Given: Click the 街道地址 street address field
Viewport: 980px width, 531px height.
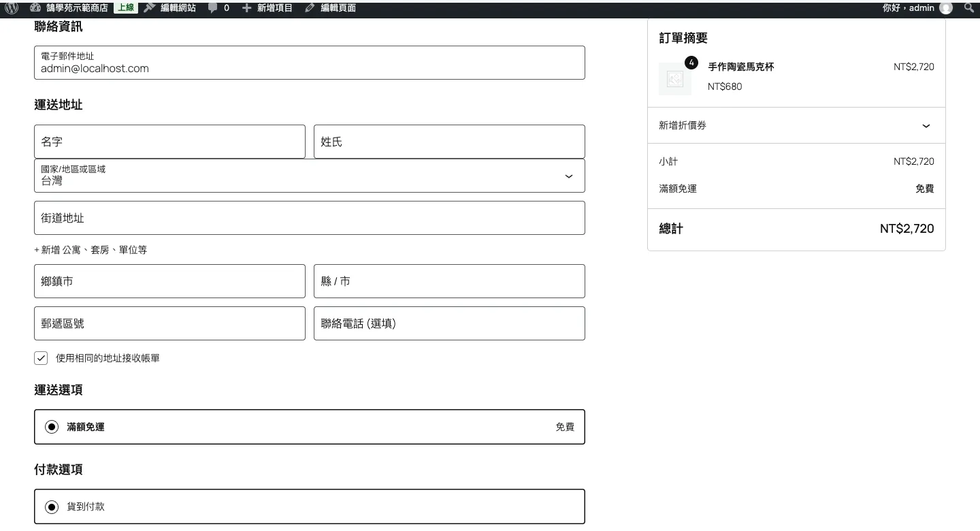Looking at the screenshot, I should (x=310, y=218).
